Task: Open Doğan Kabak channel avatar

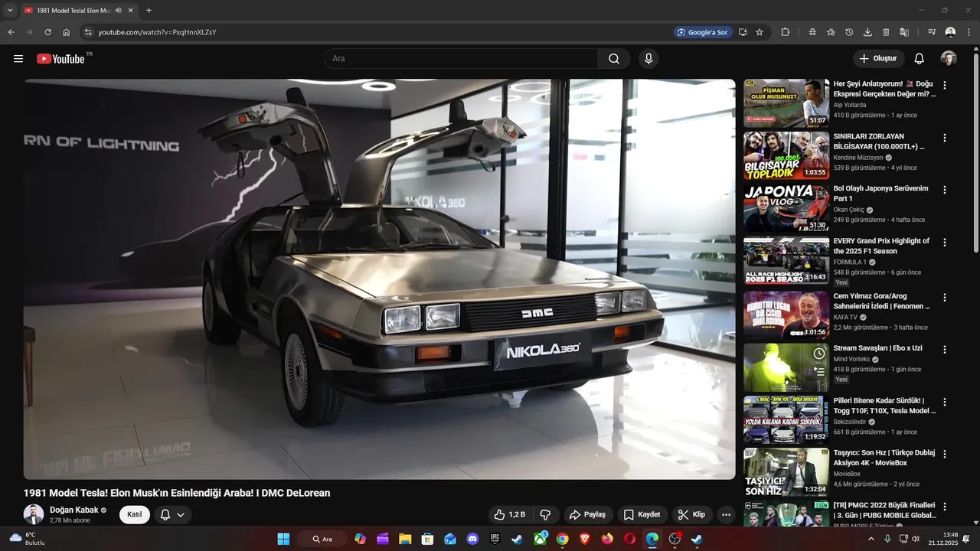Action: (34, 514)
